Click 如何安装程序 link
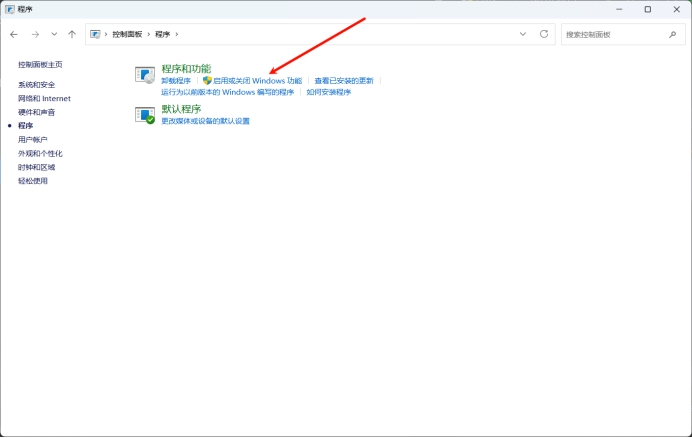 pos(329,92)
